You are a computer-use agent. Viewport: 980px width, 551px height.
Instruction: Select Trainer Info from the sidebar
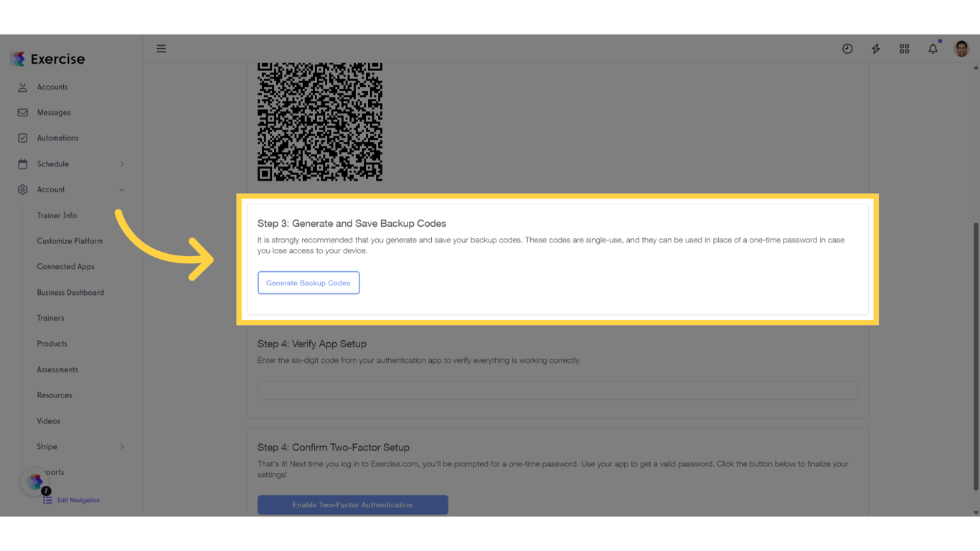pyautogui.click(x=57, y=215)
